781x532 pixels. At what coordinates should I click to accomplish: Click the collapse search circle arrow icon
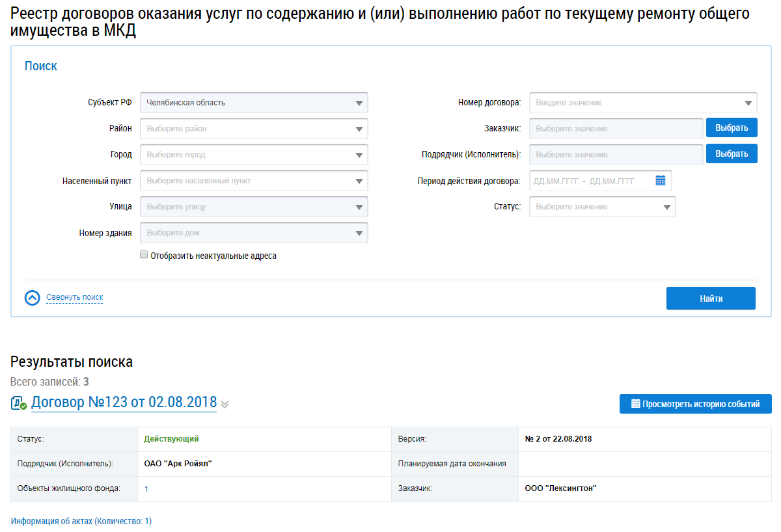coord(33,298)
